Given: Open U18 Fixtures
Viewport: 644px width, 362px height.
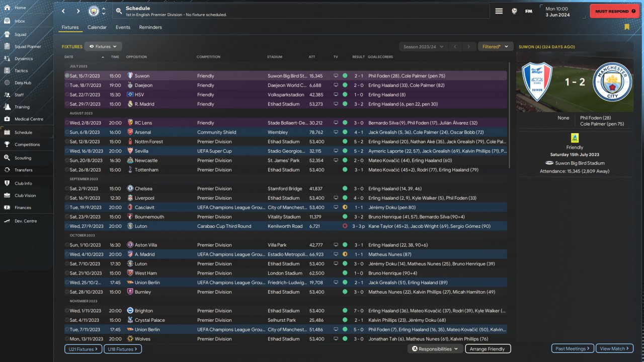Looking at the screenshot, I should pyautogui.click(x=123, y=349).
